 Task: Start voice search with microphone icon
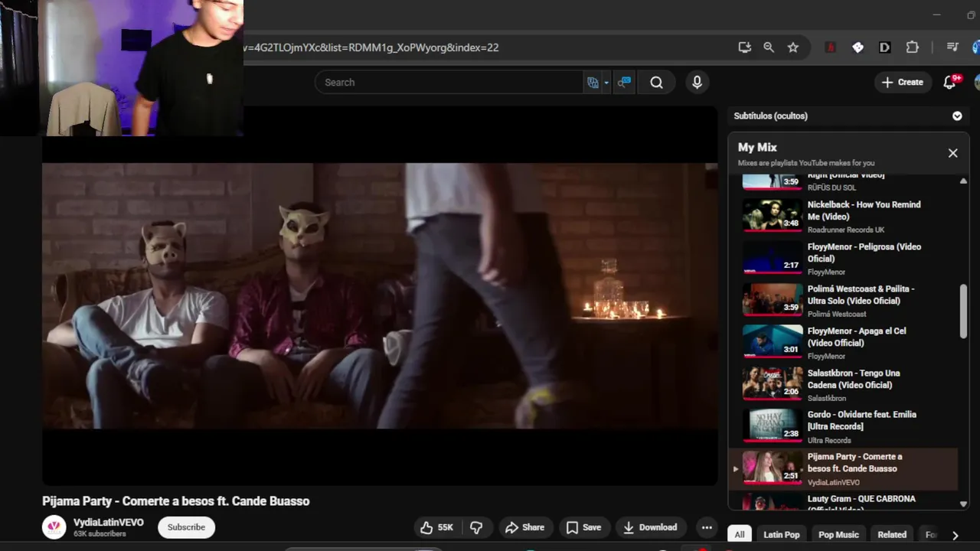coord(697,83)
